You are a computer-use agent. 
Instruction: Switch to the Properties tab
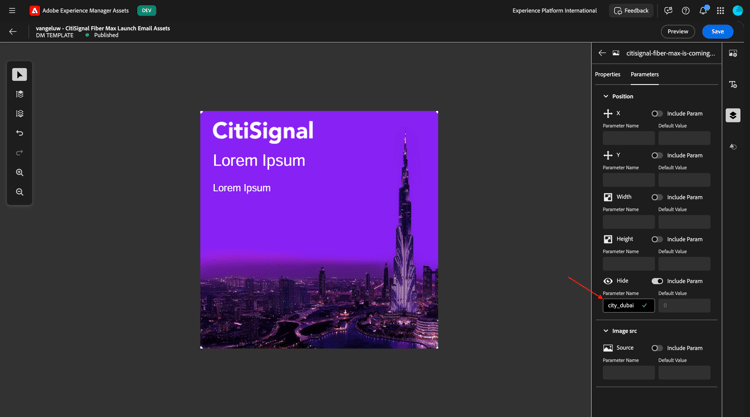point(607,75)
